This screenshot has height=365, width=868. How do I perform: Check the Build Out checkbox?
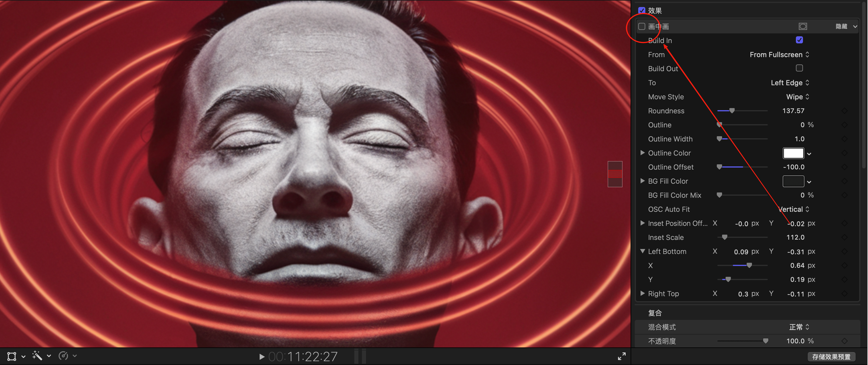pos(799,68)
